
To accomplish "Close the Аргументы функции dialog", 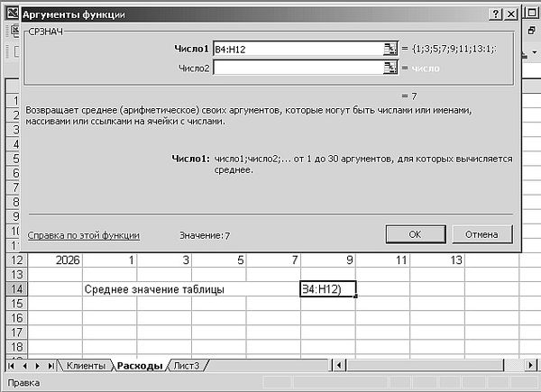I will click(512, 16).
